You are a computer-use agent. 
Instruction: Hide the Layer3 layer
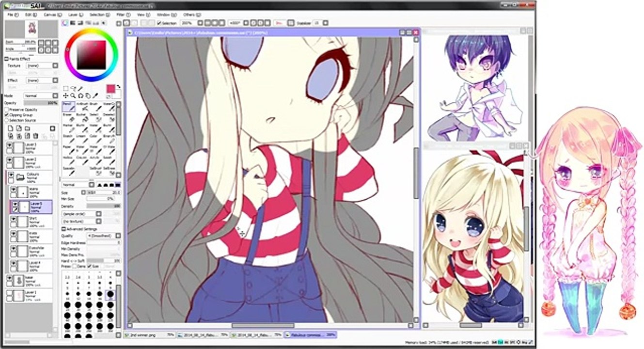click(x=10, y=145)
